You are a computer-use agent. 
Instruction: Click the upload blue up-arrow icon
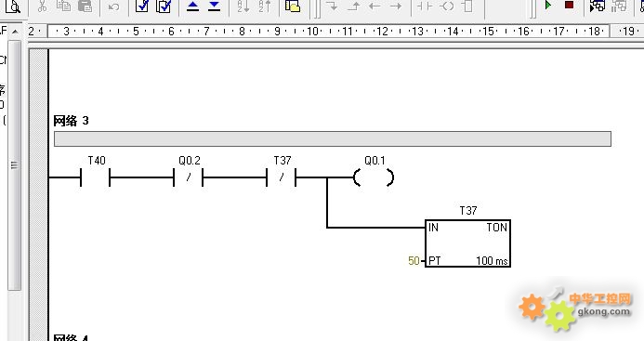click(192, 6)
